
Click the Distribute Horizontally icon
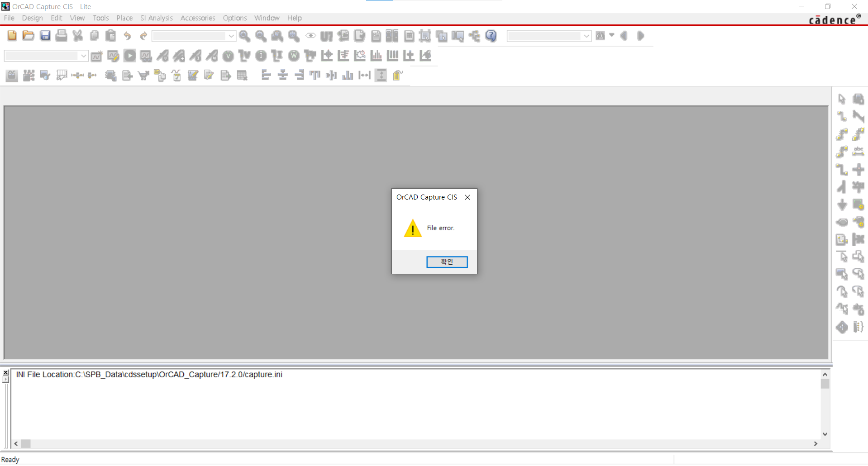[x=364, y=75]
